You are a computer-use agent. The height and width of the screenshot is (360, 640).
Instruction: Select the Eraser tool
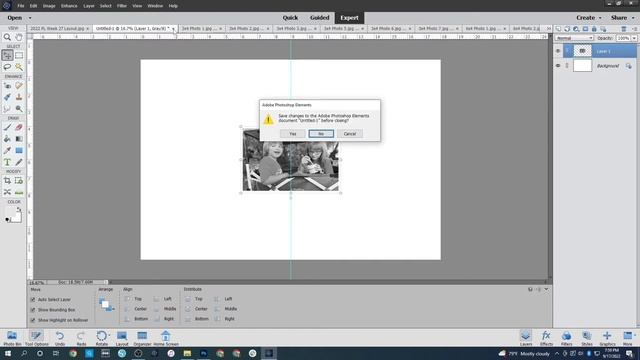point(19,127)
